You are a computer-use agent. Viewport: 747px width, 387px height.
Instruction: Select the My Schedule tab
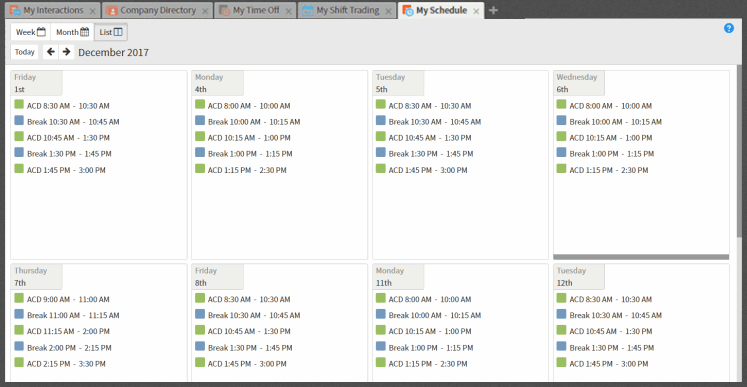click(x=441, y=10)
